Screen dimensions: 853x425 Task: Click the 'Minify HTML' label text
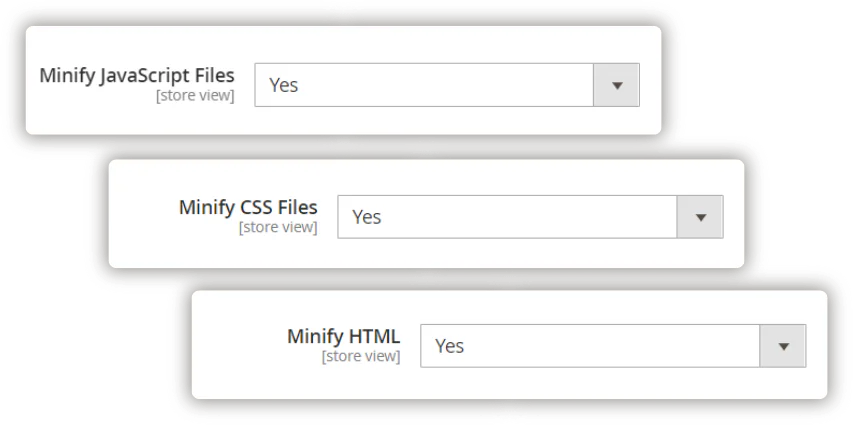tap(343, 336)
